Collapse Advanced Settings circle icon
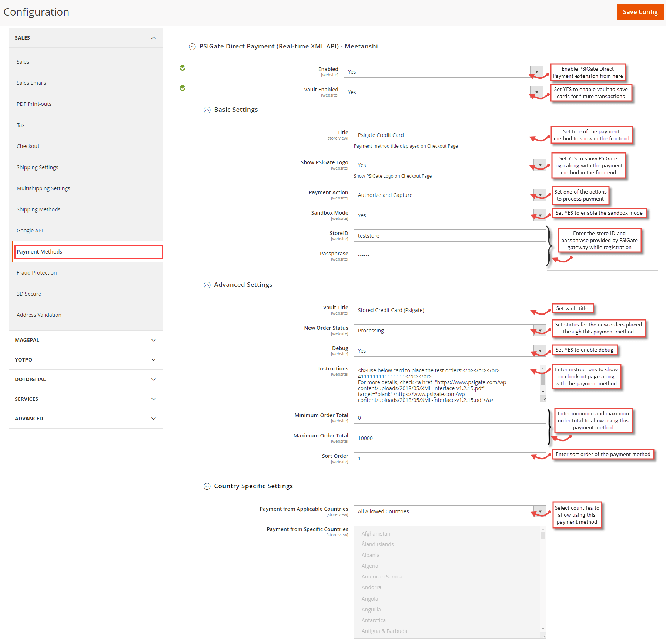 coord(207,285)
